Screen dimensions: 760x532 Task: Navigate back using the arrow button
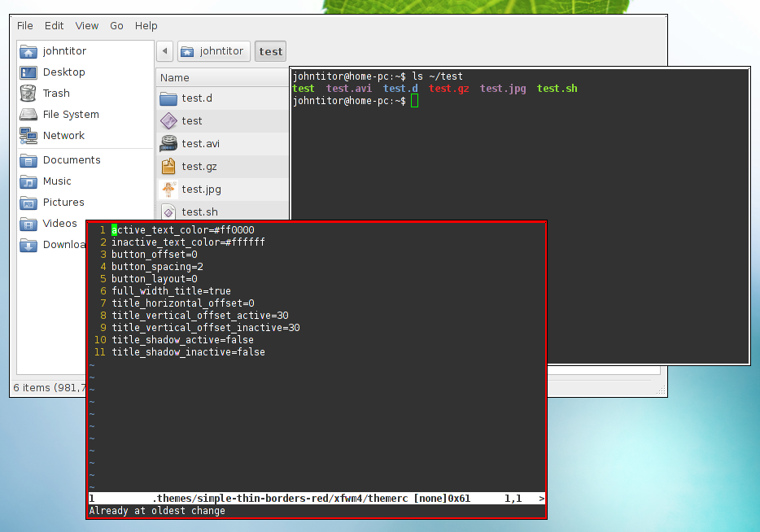(164, 50)
